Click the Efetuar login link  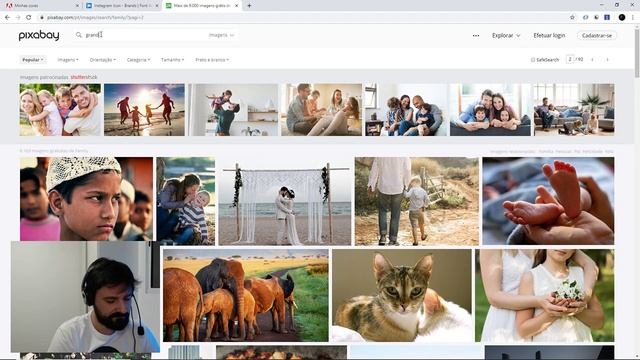pos(549,36)
